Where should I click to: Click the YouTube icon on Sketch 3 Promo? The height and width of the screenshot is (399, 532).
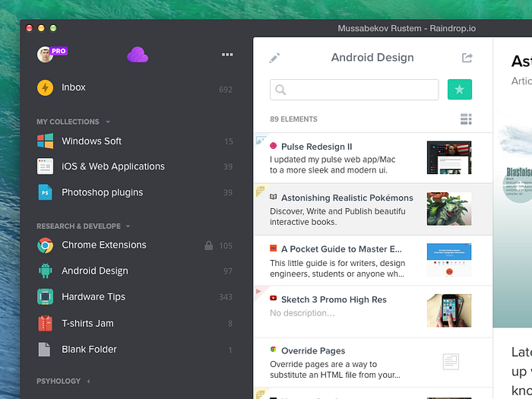[273, 298]
